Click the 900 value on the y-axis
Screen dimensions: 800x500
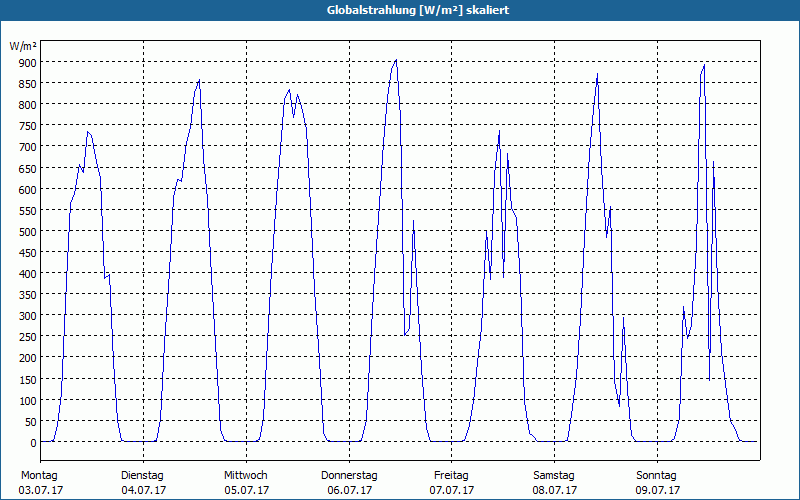[x=29, y=63]
